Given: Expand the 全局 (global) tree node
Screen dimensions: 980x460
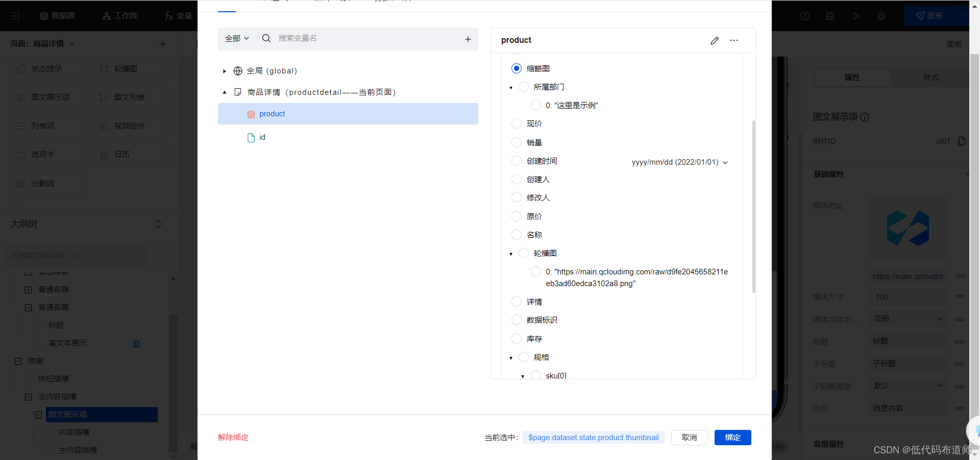Looking at the screenshot, I should point(225,71).
